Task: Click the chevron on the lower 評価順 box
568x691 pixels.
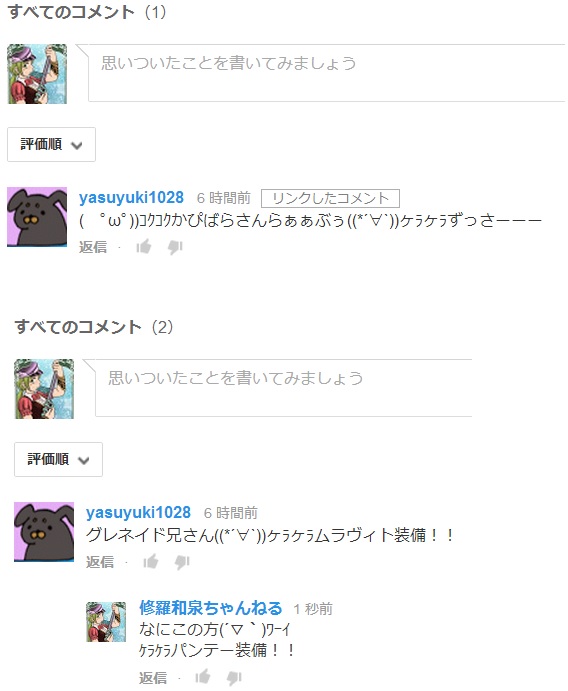Action: 83,461
